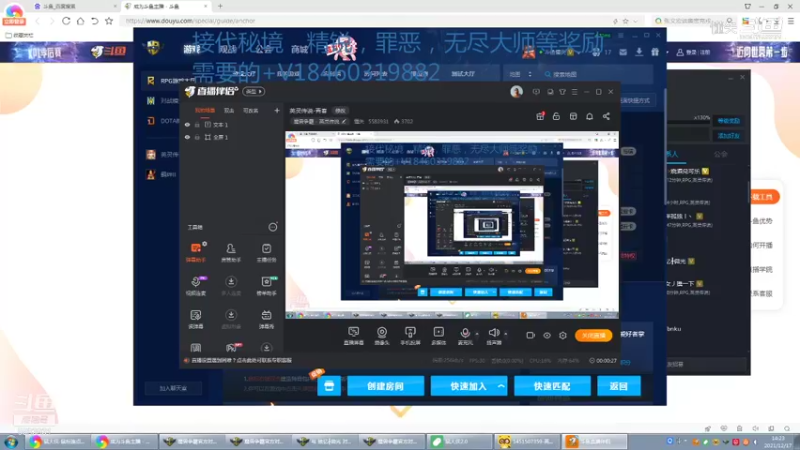Click the 快速加入 button
Image resolution: width=800 pixels, height=450 pixels.
pyautogui.click(x=468, y=386)
